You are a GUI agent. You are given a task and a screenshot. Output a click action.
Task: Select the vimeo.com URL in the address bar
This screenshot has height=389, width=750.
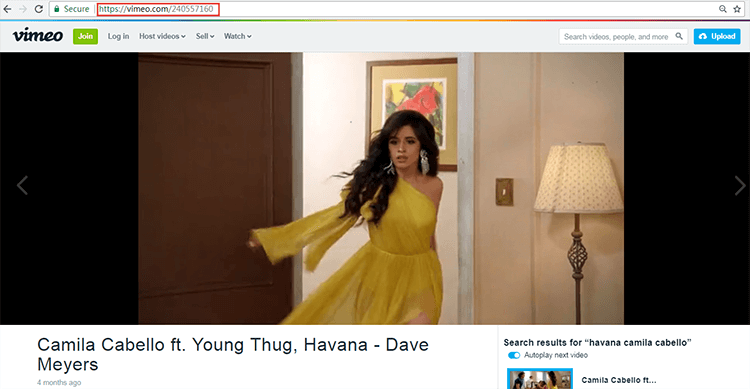point(156,9)
